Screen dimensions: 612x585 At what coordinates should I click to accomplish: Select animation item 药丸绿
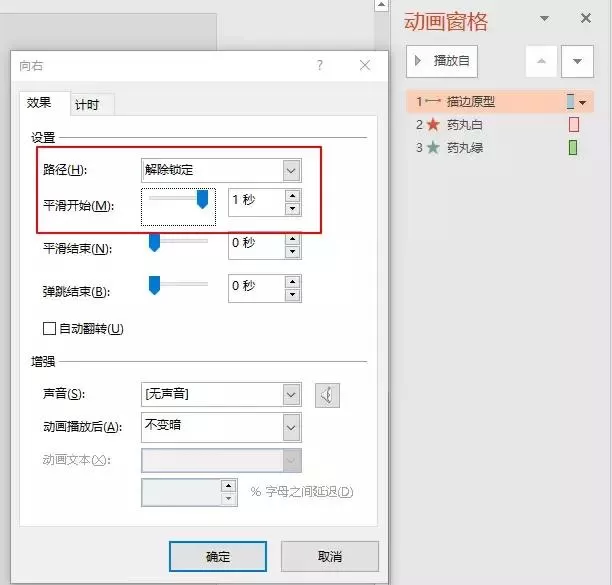(x=500, y=148)
